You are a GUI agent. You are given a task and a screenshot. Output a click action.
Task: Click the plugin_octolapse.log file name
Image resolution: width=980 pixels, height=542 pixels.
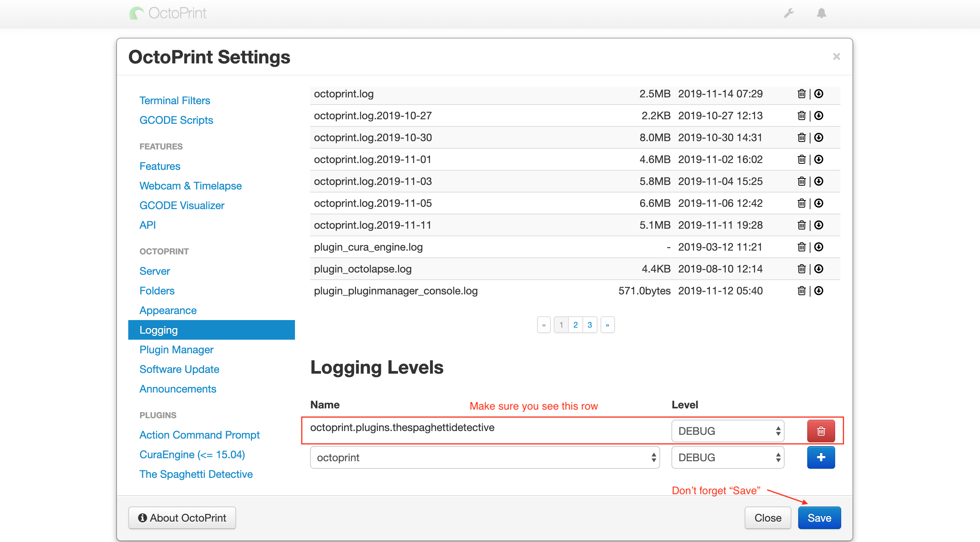pyautogui.click(x=363, y=269)
